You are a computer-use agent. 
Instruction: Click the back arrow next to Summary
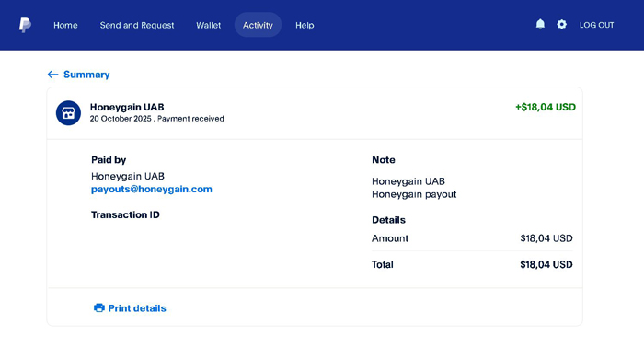tap(52, 75)
